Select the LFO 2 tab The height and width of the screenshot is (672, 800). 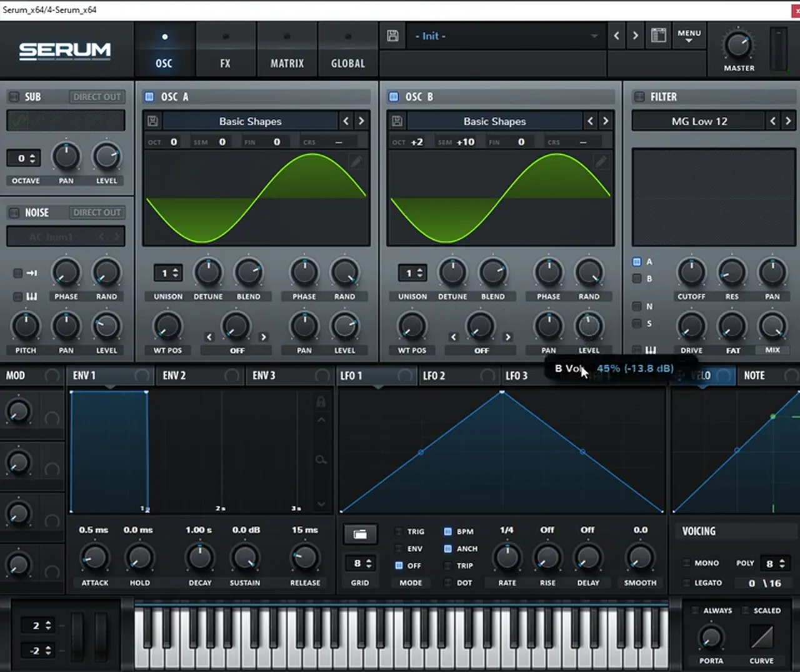pyautogui.click(x=457, y=375)
